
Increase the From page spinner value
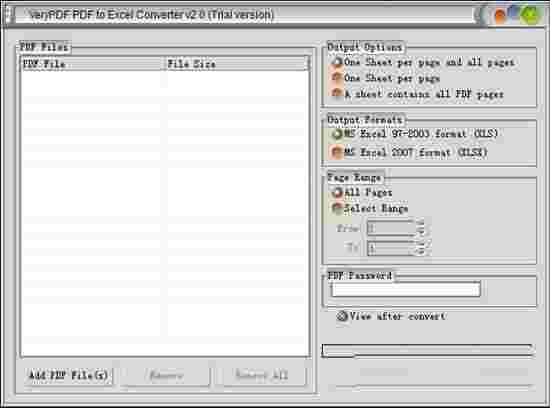(422, 224)
